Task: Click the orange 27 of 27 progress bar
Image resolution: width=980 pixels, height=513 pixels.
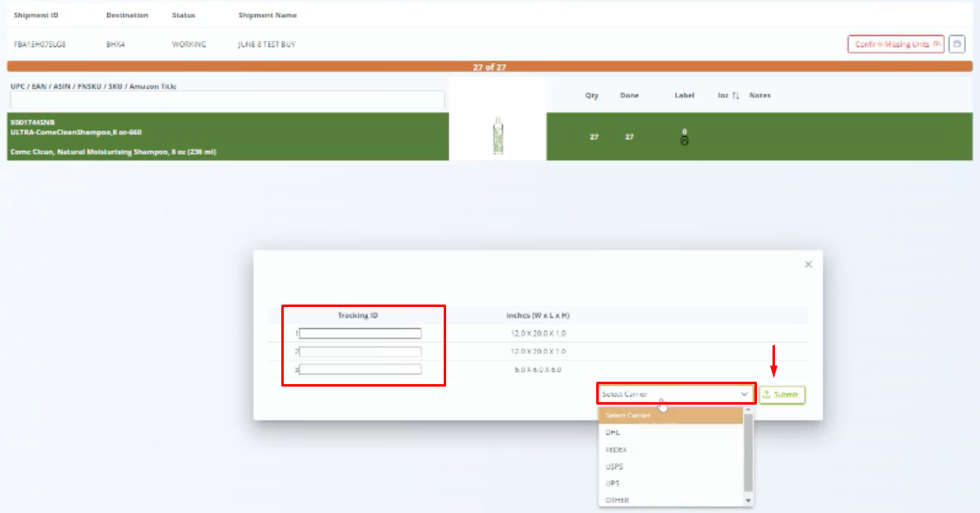Action: pos(490,67)
